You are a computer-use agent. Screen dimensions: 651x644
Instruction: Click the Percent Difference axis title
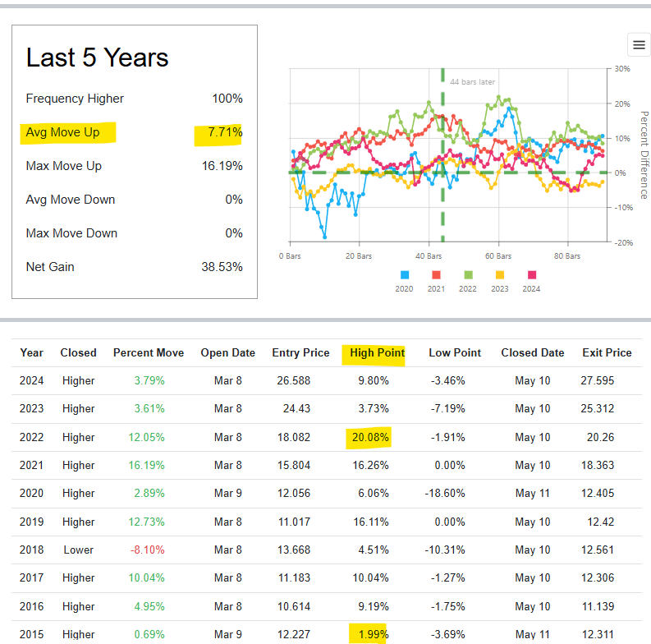tap(644, 155)
